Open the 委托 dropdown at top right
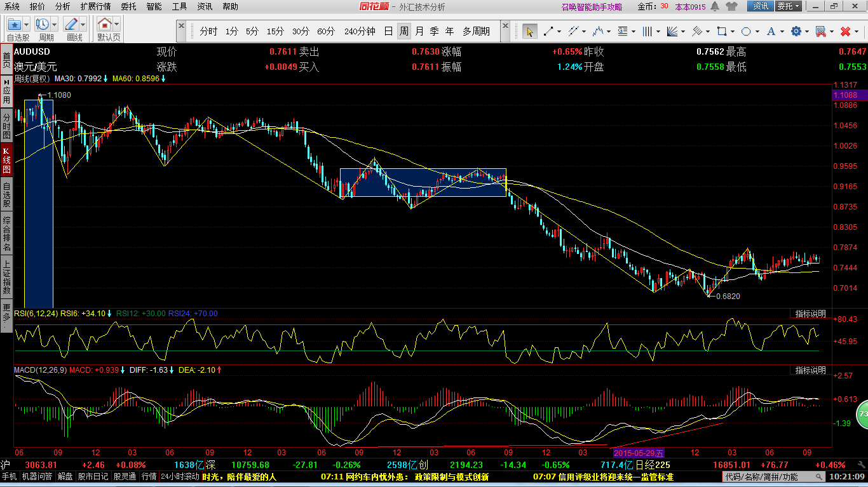868x487 pixels. coord(788,6)
